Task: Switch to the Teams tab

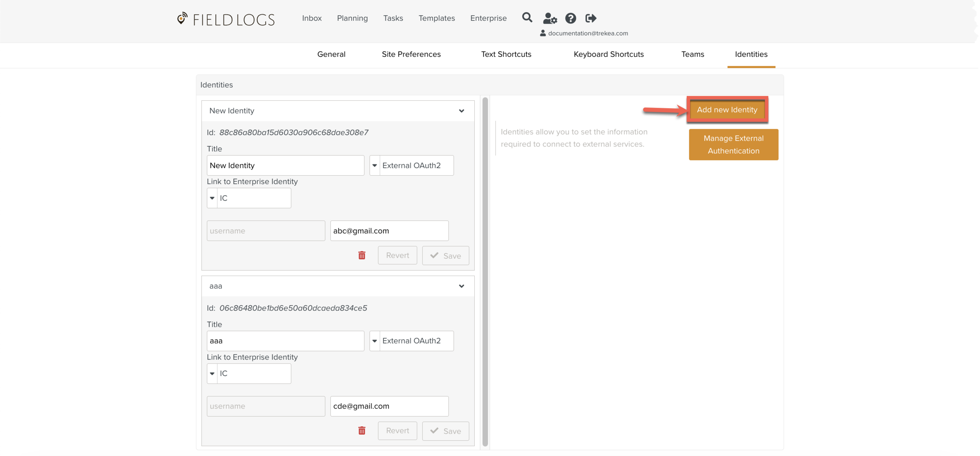Action: [692, 54]
